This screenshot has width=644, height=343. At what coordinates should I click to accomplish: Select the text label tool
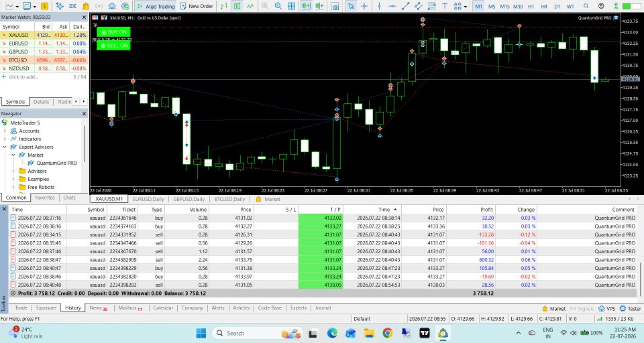tap(445, 6)
